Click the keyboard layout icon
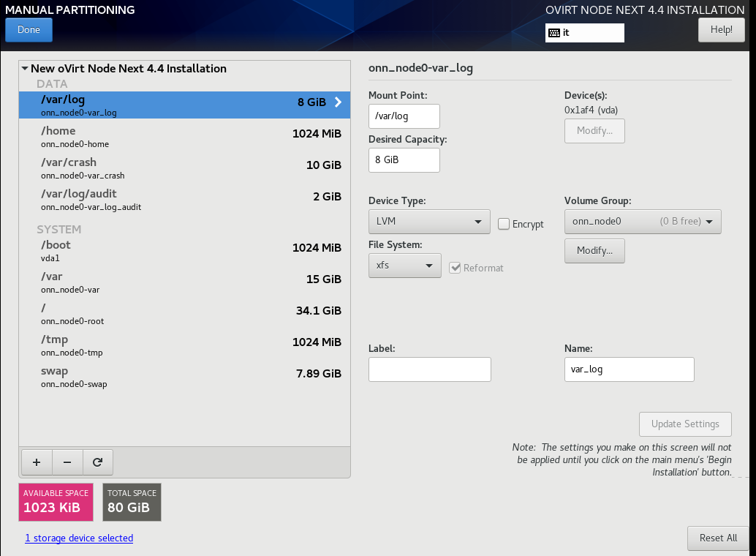This screenshot has height=556, width=756. [x=554, y=33]
